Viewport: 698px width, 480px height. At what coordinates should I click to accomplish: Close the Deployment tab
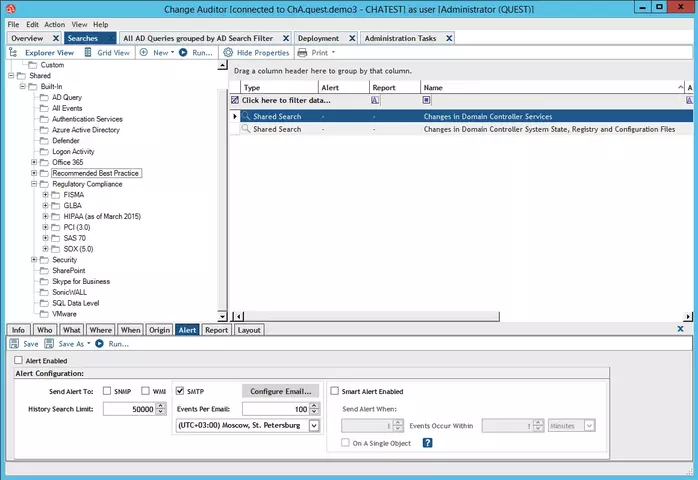pyautogui.click(x=352, y=38)
